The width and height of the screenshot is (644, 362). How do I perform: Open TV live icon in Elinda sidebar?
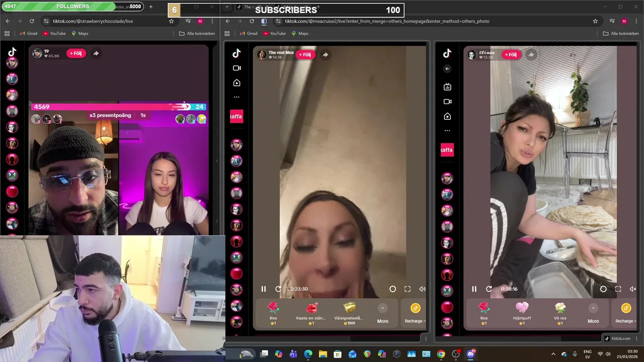pos(447,87)
